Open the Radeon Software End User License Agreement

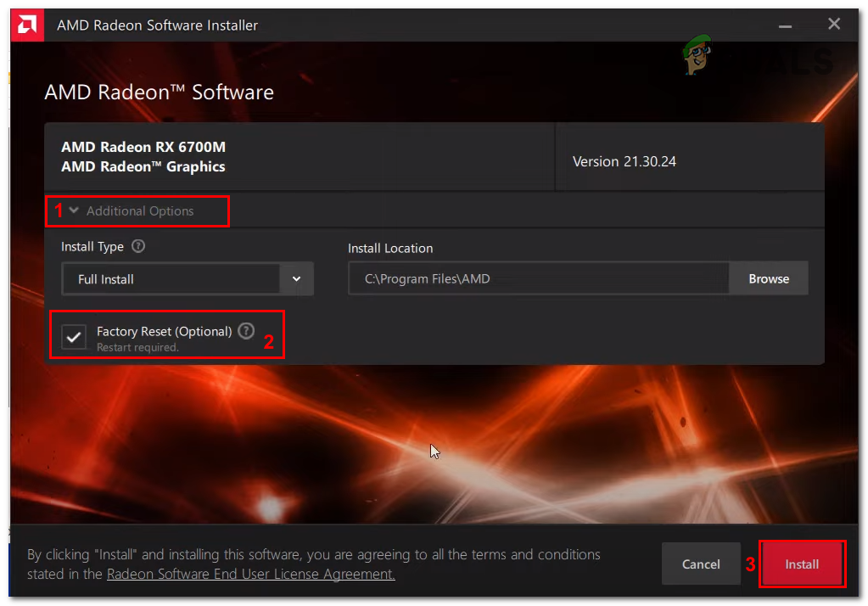tap(249, 574)
